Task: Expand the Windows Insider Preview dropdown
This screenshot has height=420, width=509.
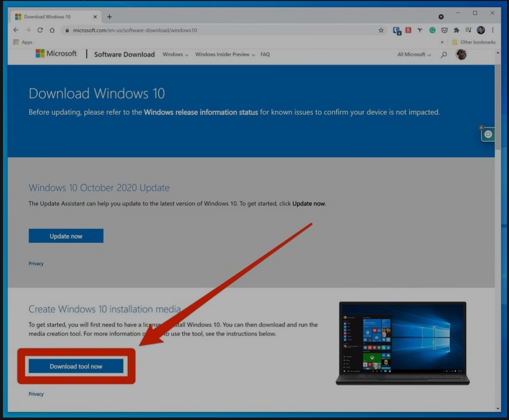Action: (225, 54)
